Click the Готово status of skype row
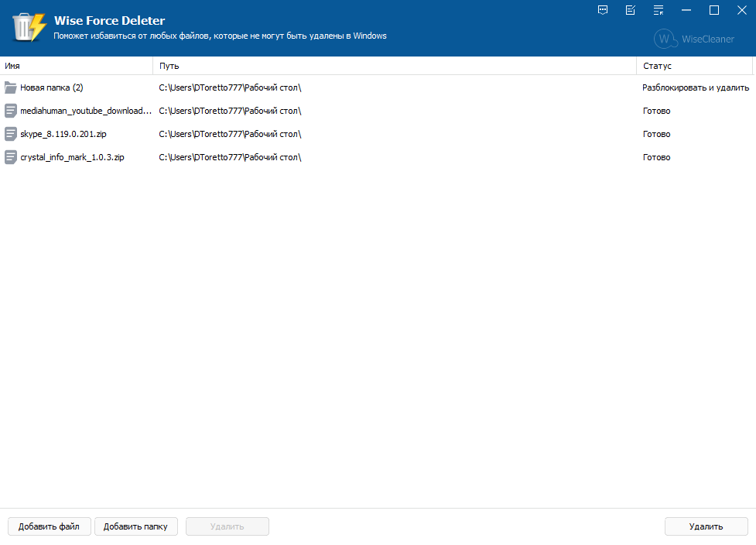 [x=657, y=134]
